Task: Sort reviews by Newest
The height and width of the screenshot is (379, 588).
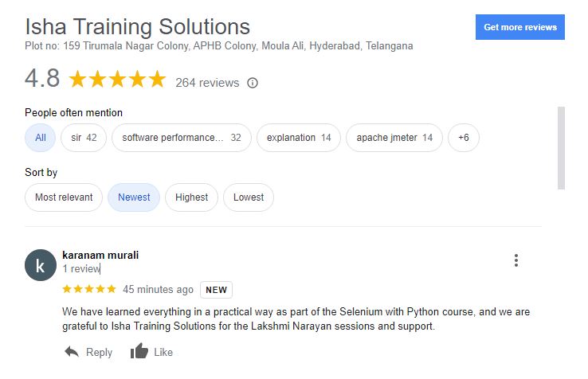Action: tap(134, 197)
